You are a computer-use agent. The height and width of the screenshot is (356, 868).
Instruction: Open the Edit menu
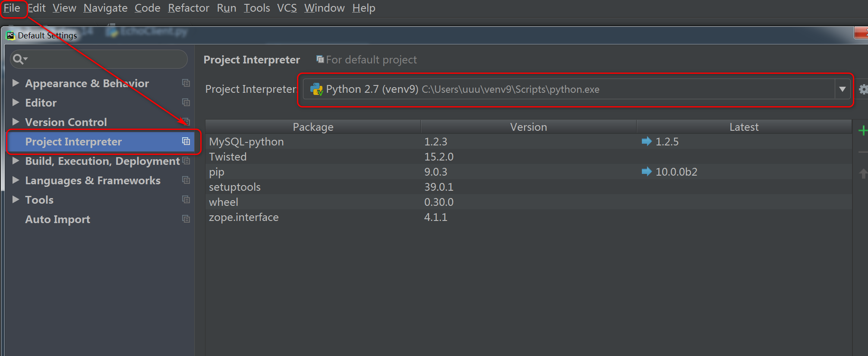pyautogui.click(x=37, y=8)
